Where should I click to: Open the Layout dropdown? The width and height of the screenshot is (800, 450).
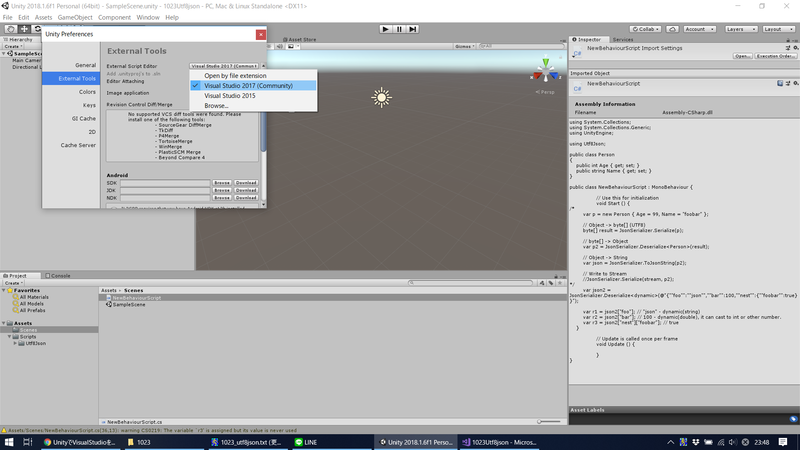pos(778,29)
